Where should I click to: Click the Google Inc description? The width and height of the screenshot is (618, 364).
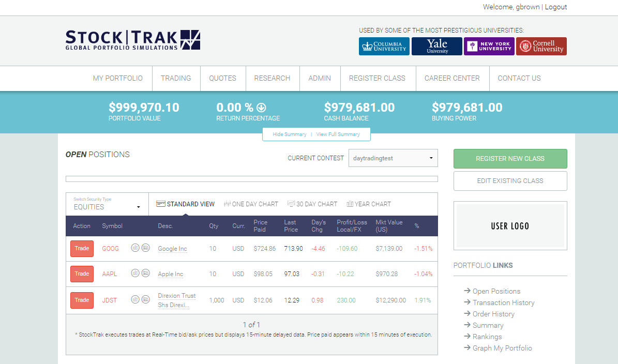(172, 249)
